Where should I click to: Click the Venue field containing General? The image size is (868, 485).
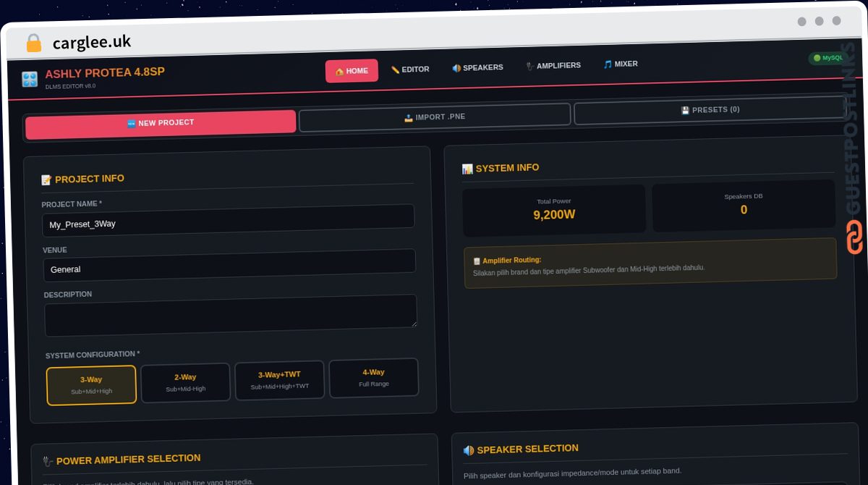click(229, 266)
